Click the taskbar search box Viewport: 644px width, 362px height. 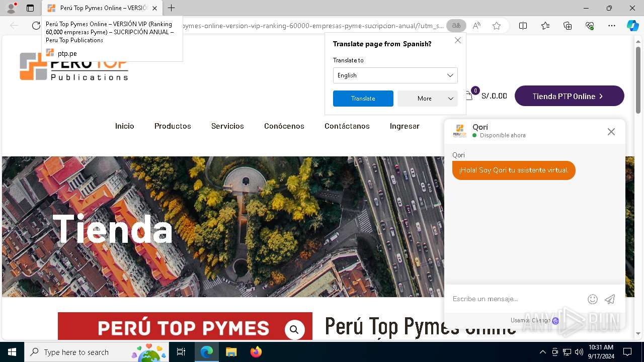tap(97, 352)
